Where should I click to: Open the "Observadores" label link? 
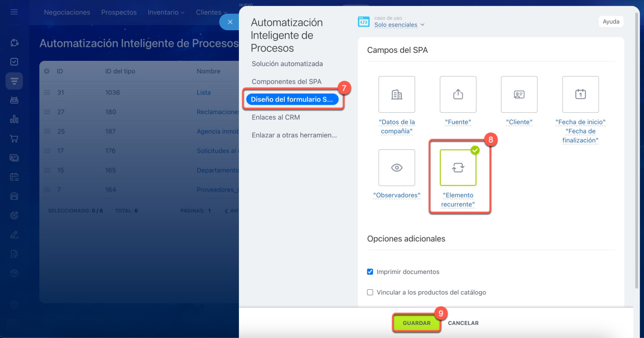(396, 195)
